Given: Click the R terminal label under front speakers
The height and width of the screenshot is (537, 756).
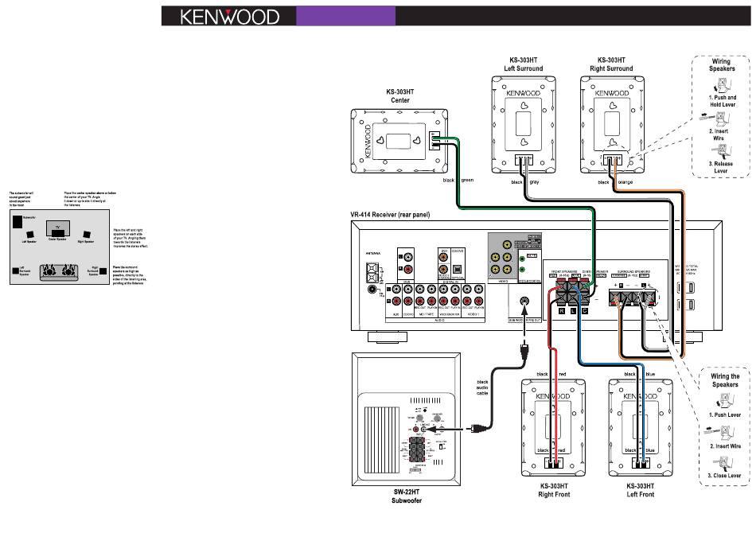Looking at the screenshot, I should tap(562, 311).
